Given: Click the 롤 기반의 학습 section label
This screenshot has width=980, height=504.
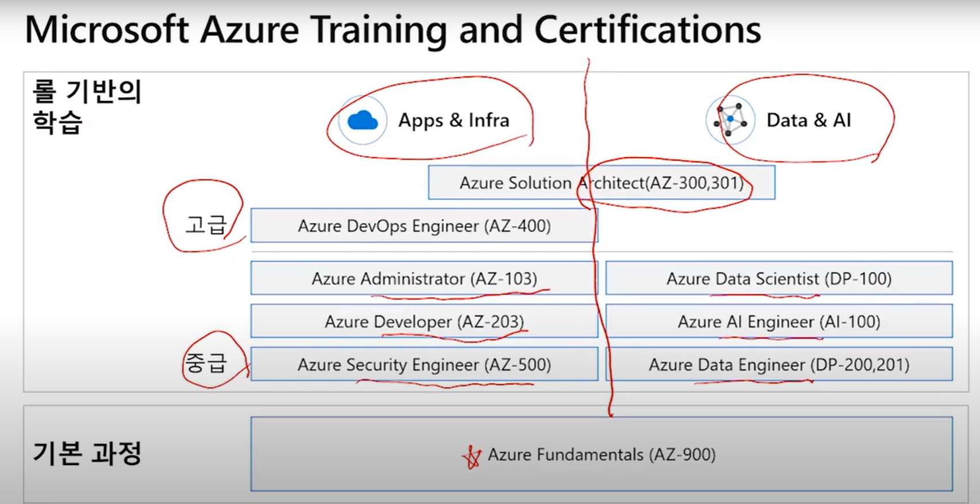Looking at the screenshot, I should [87, 106].
